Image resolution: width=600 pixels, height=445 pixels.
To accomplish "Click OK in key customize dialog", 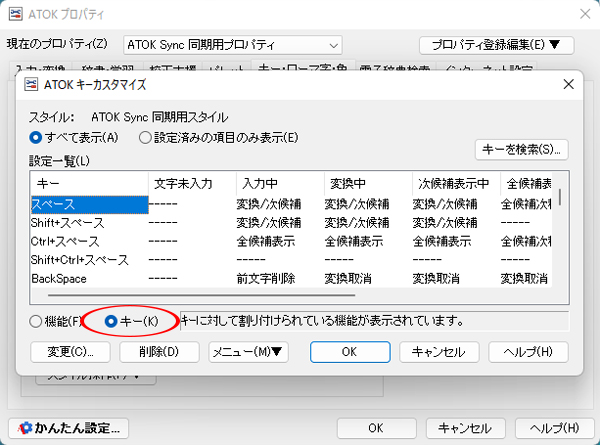I will 350,352.
